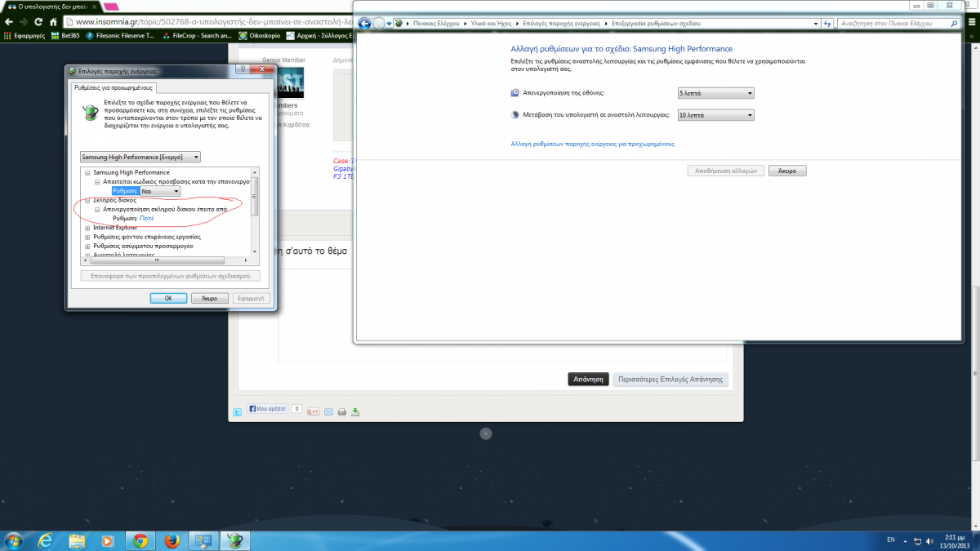Share topic via Google +1 icon
This screenshot has width=980, height=551.
(313, 411)
